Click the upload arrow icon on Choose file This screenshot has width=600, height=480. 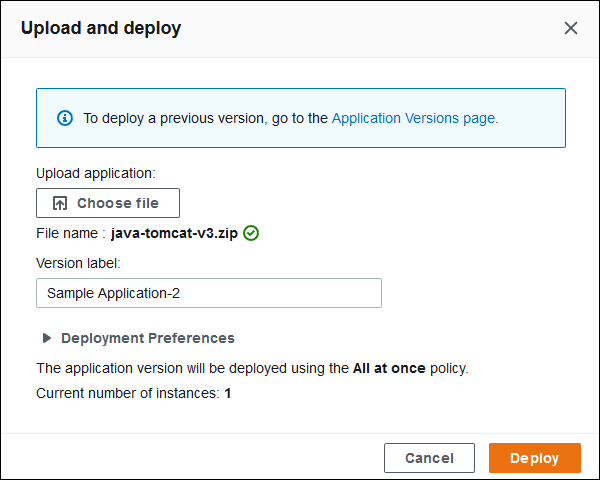(60, 203)
